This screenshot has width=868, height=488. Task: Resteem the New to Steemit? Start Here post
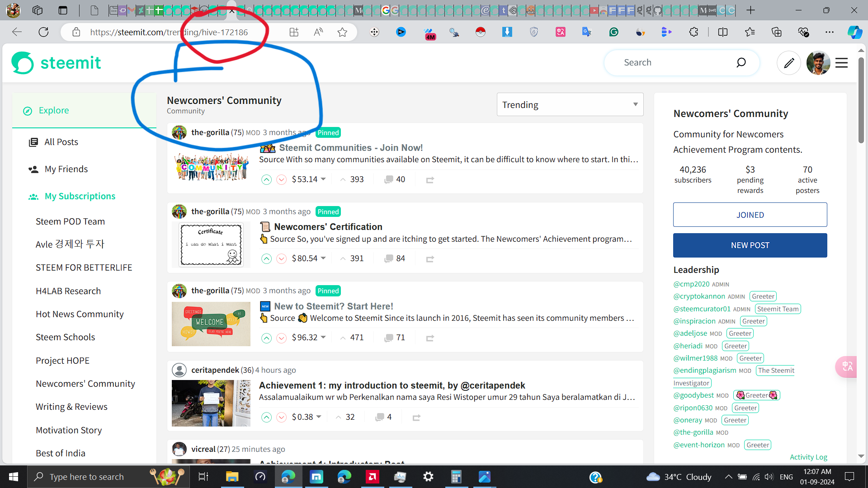(430, 338)
